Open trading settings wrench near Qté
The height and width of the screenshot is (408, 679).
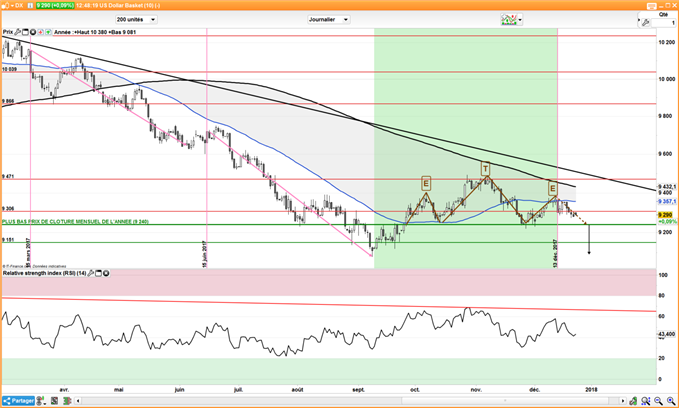[646, 23]
